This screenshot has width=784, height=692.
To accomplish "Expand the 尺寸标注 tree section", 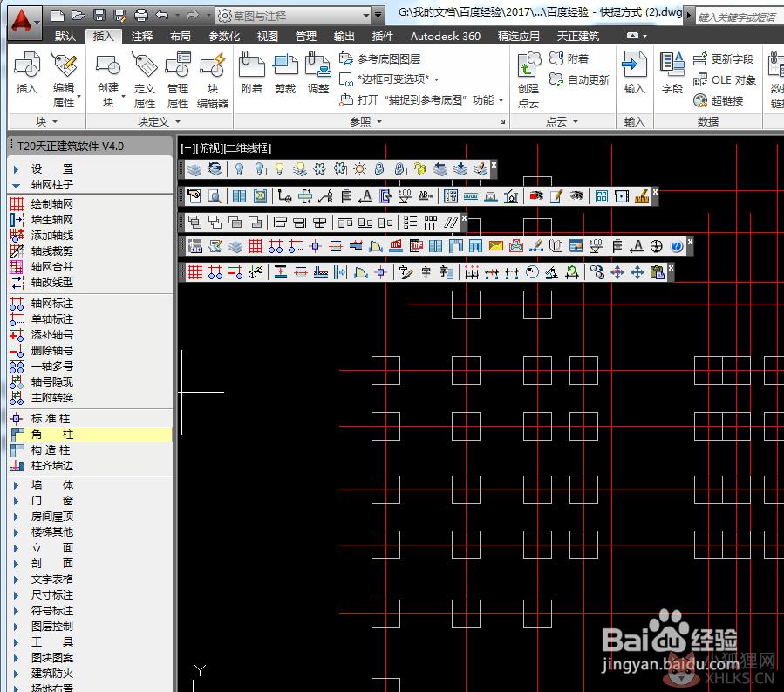I will (16, 595).
